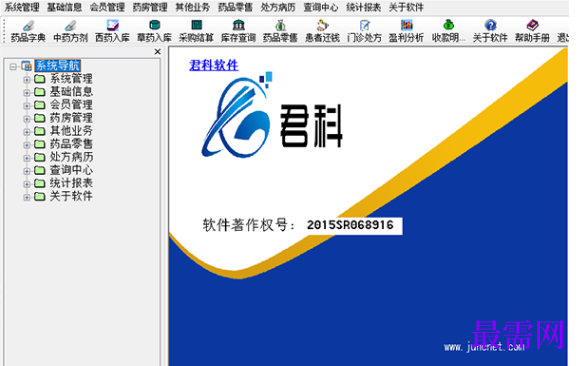Open 患者还钱 toolbar icon
This screenshot has height=366, width=583.
[x=322, y=25]
